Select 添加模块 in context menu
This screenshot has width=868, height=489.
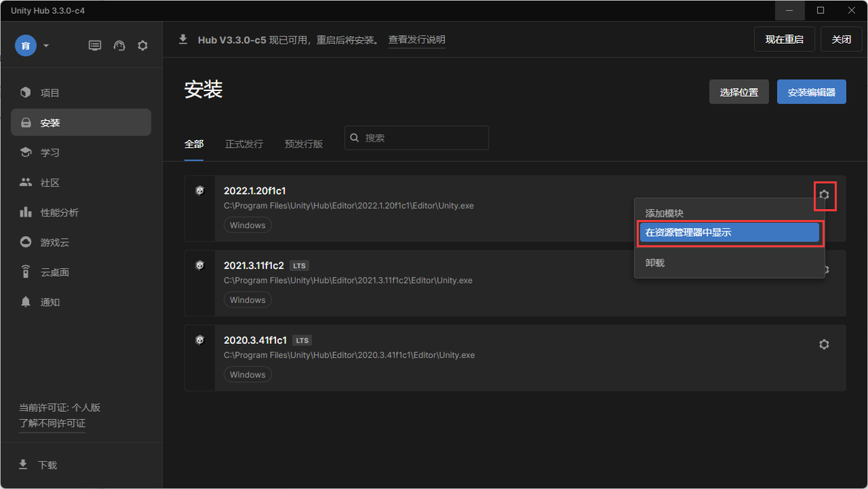(729, 214)
